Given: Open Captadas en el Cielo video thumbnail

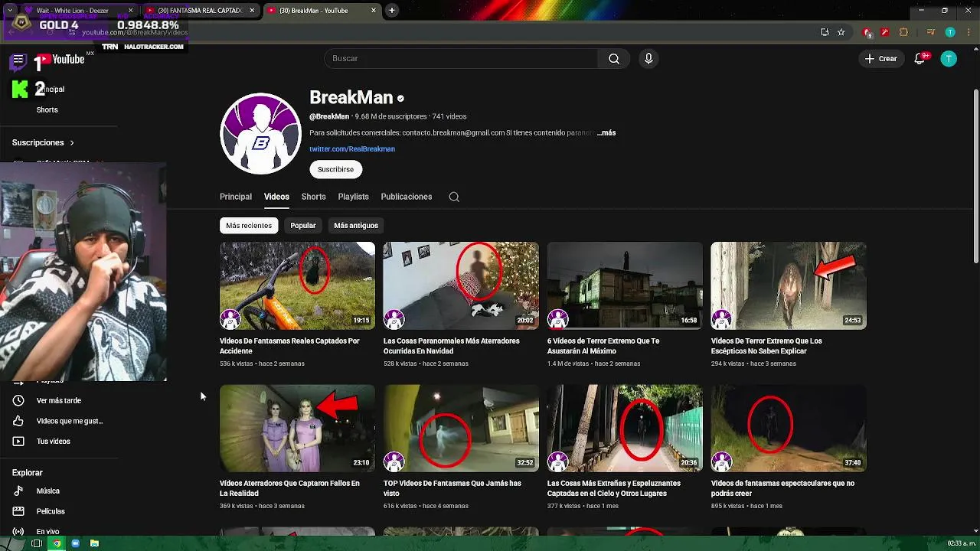Looking at the screenshot, I should (625, 429).
